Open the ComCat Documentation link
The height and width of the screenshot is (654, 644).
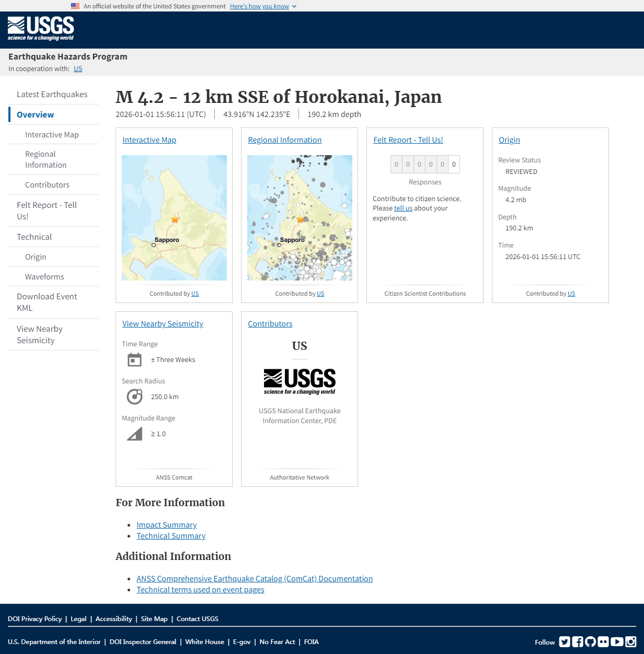pos(255,578)
